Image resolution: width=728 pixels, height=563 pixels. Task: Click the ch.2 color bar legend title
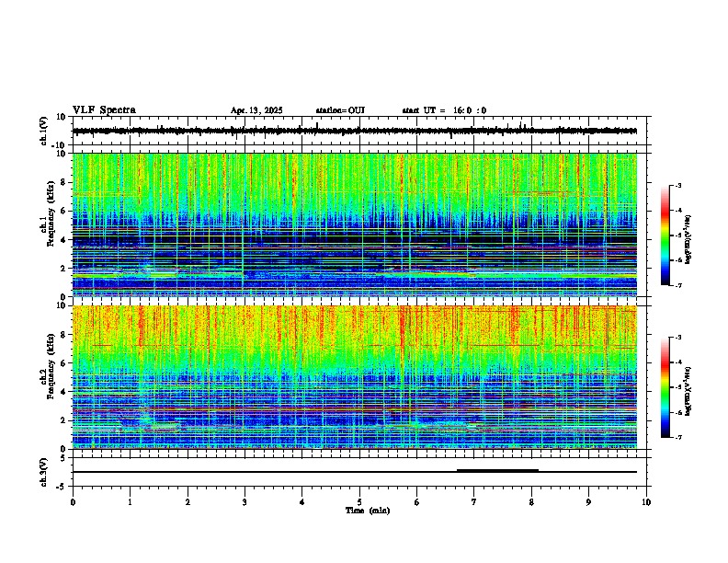(x=688, y=391)
